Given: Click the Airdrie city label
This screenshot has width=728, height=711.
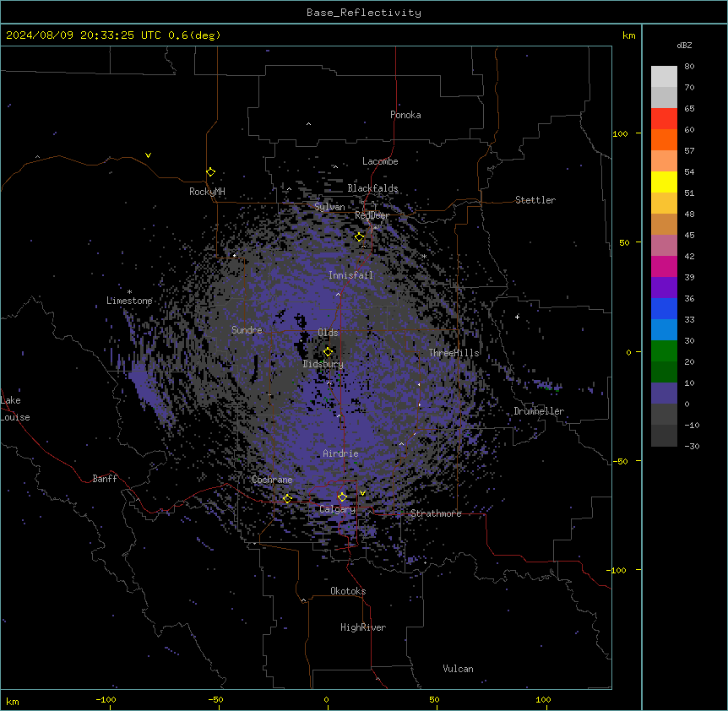Looking at the screenshot, I should (340, 453).
